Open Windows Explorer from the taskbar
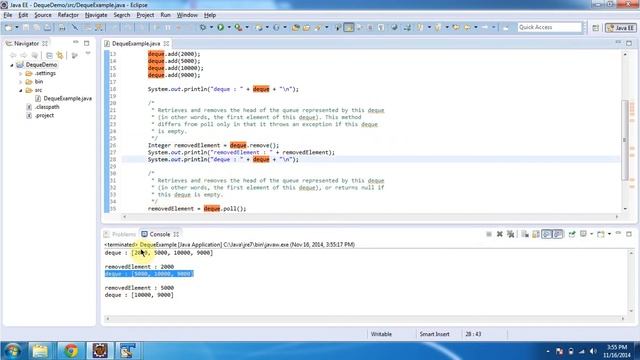 (x=40, y=351)
